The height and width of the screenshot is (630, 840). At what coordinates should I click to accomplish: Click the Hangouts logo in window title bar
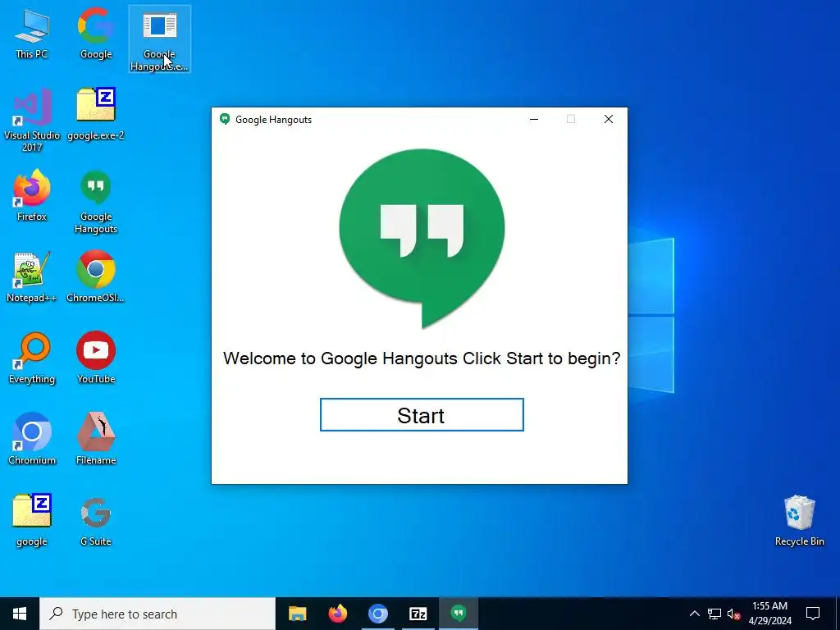tap(225, 120)
